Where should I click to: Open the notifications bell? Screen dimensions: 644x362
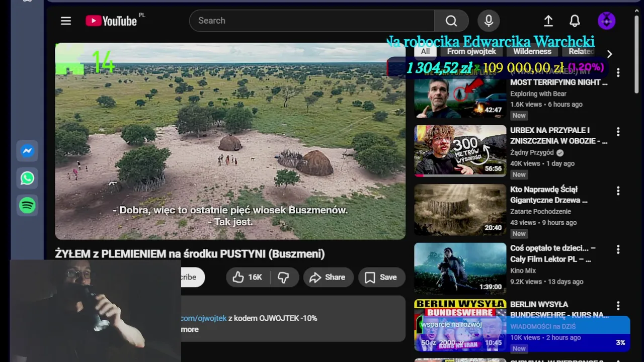(575, 21)
